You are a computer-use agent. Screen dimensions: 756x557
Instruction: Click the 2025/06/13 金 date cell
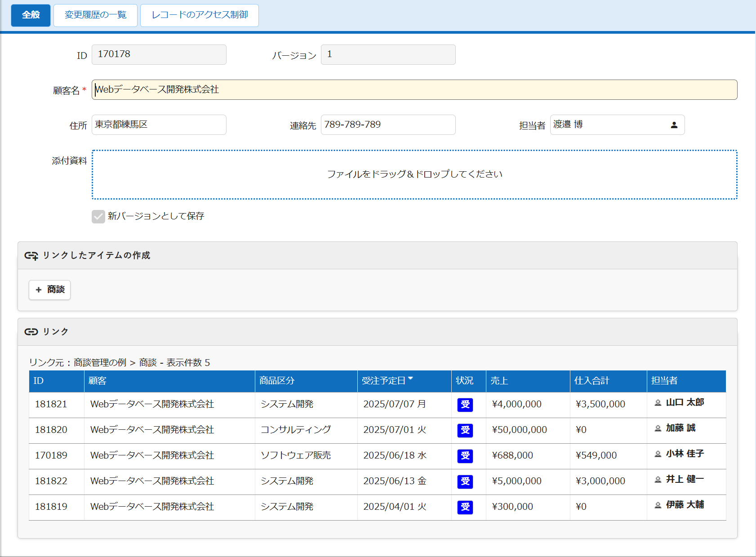pyautogui.click(x=404, y=482)
